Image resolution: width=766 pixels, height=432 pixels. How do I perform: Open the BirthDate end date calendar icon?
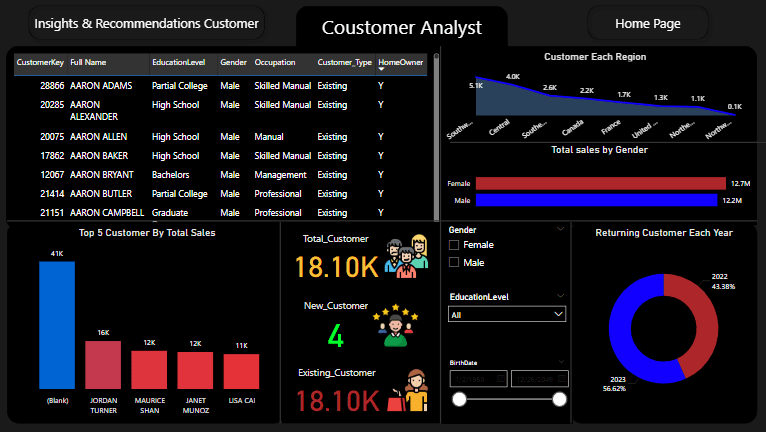(560, 379)
